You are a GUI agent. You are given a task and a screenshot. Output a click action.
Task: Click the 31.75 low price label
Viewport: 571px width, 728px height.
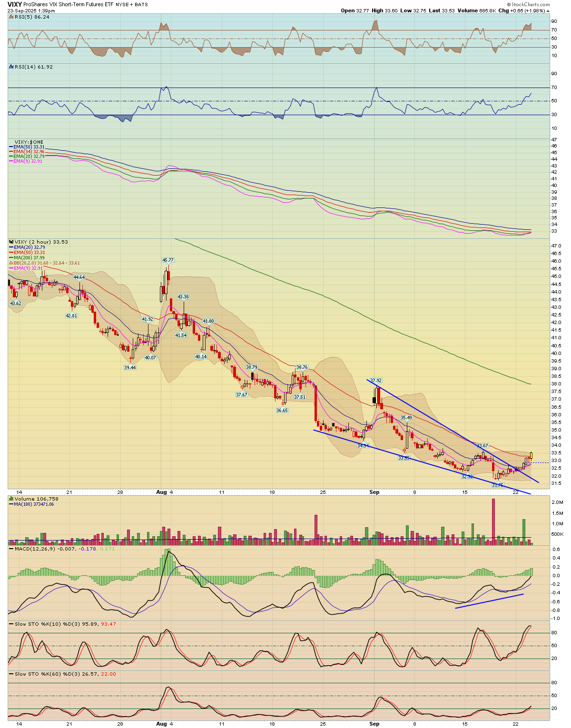click(497, 485)
